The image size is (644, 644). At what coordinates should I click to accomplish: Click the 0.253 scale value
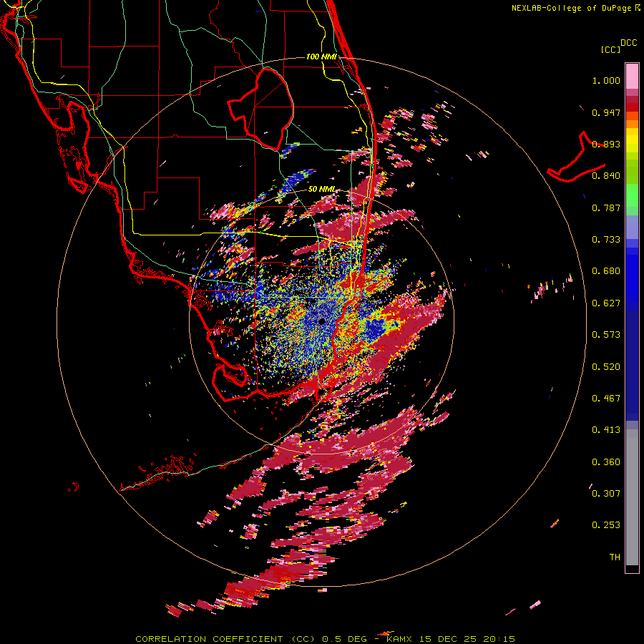pos(606,525)
